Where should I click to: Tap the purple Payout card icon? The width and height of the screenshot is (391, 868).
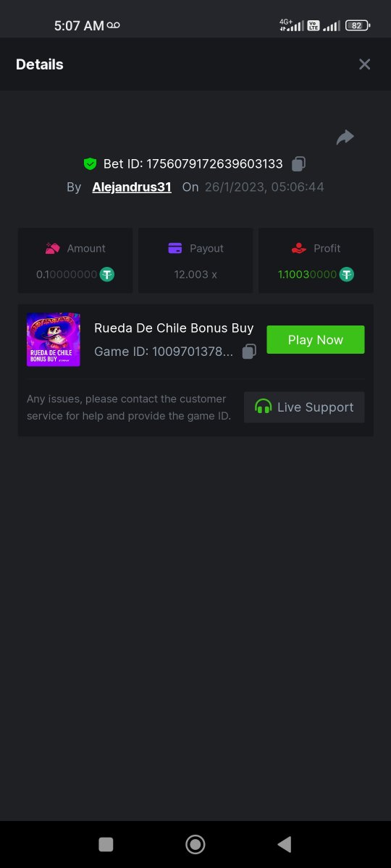(x=175, y=248)
